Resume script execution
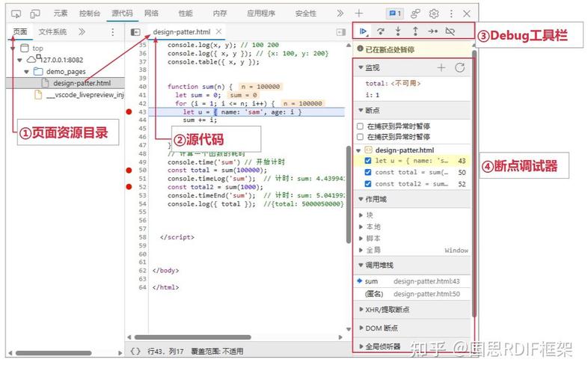The width and height of the screenshot is (588, 374). tap(363, 31)
